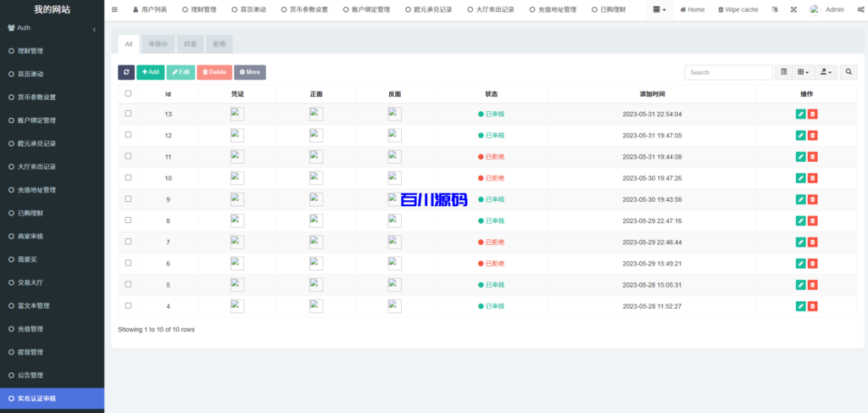The height and width of the screenshot is (413, 868).
Task: Click red delete icon for row 11
Action: [x=813, y=157]
